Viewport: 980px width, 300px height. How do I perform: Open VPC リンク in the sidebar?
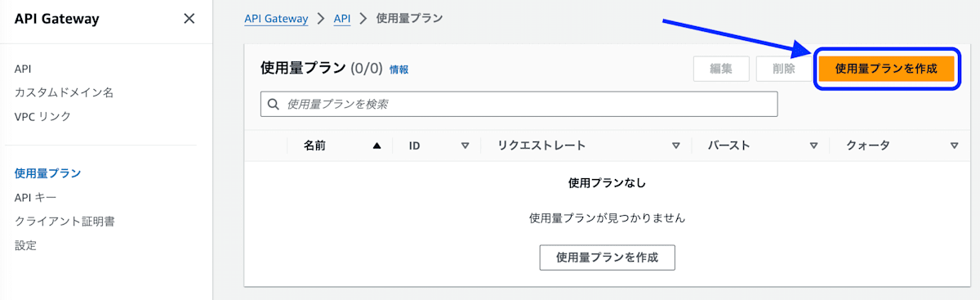coord(42,116)
